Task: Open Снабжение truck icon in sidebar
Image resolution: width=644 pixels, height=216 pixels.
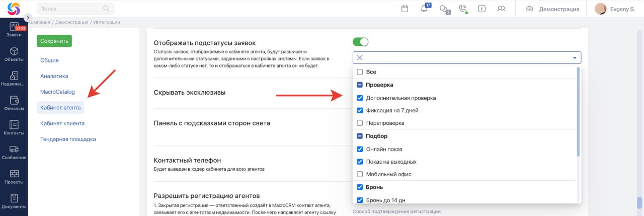Action: (x=14, y=152)
